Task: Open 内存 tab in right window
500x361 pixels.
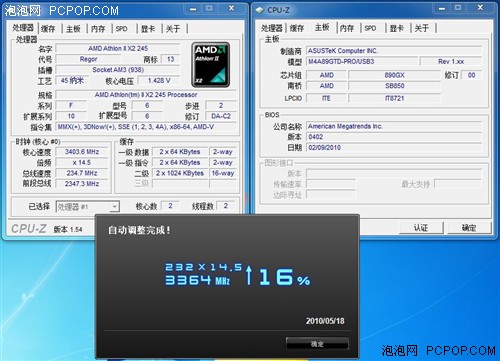Action: [347, 28]
